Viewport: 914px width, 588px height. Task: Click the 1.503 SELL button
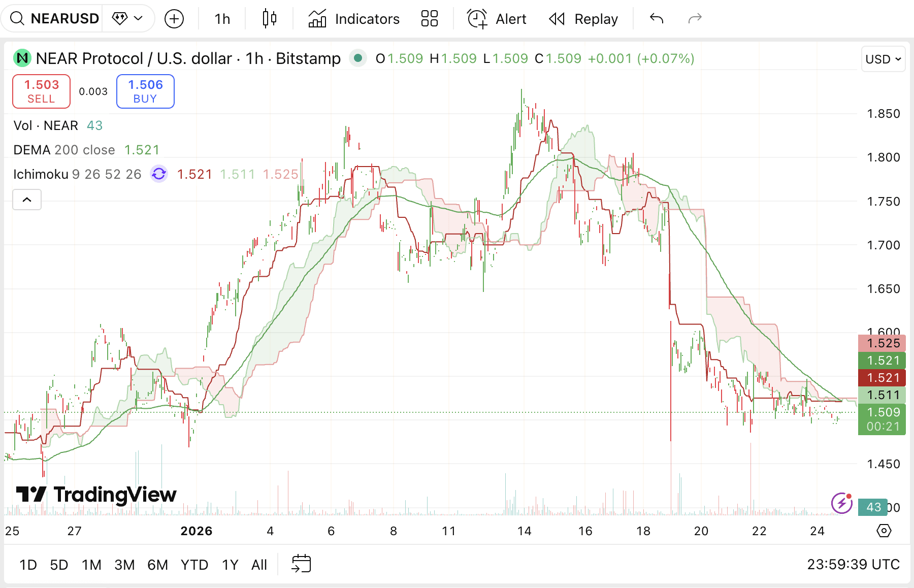42,91
